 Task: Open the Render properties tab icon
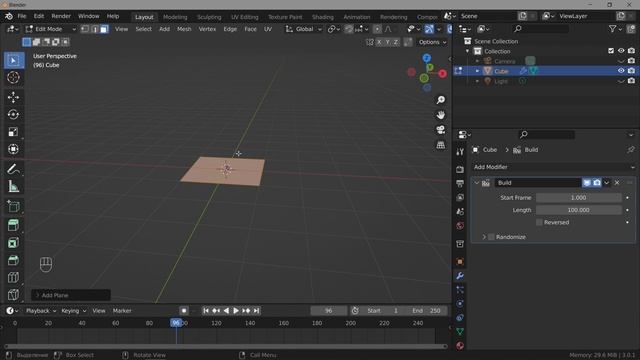(460, 169)
